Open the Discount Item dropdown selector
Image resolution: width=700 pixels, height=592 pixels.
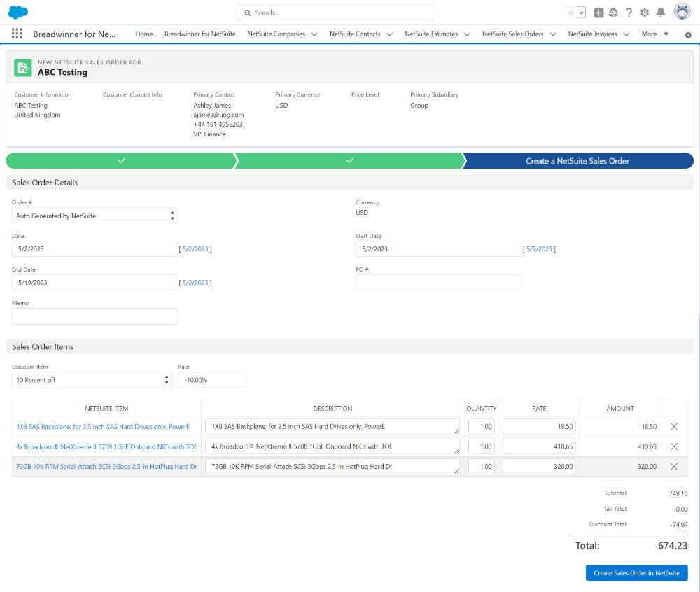point(166,379)
